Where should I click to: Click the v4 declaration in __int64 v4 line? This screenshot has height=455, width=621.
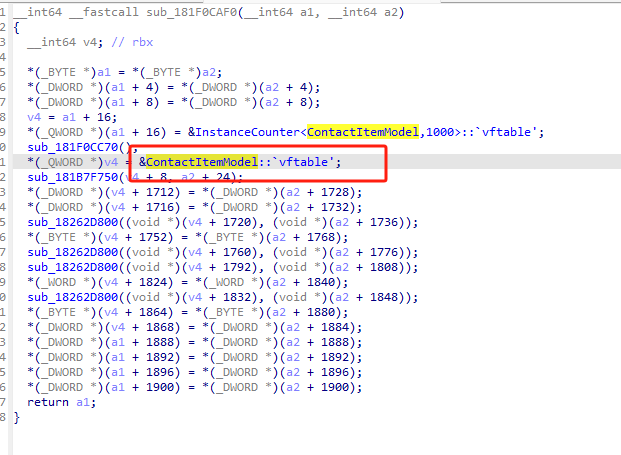tap(90, 42)
